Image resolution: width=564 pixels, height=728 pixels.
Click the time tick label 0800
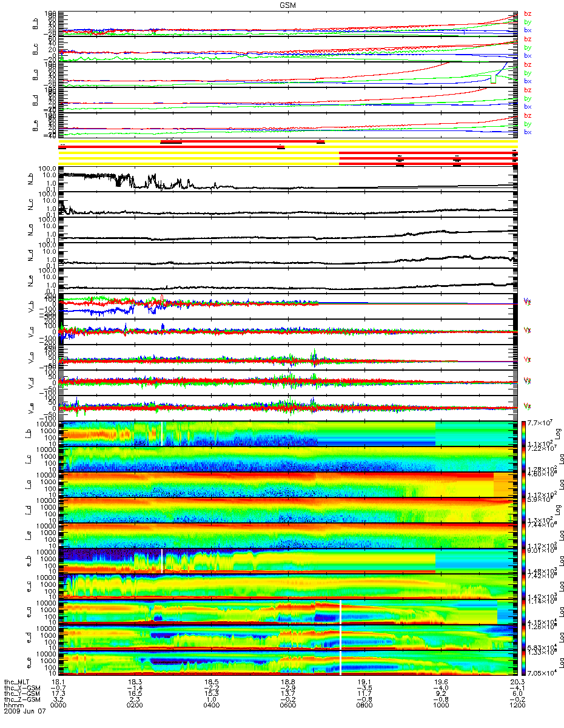tap(364, 706)
